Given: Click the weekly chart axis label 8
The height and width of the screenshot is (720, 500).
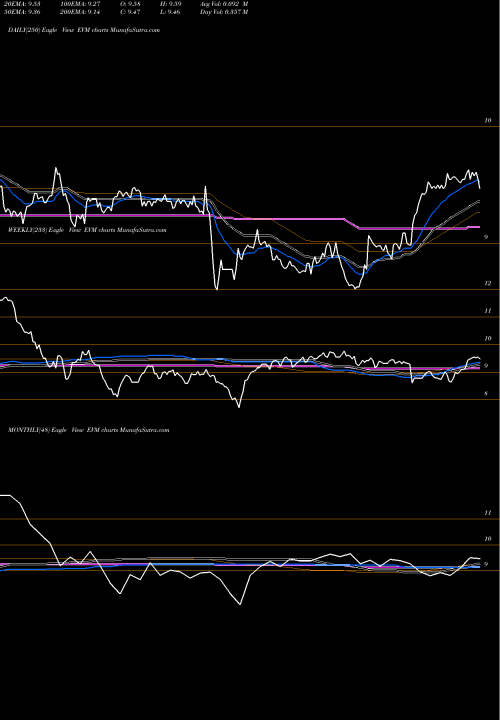Looking at the screenshot, I should point(486,394).
